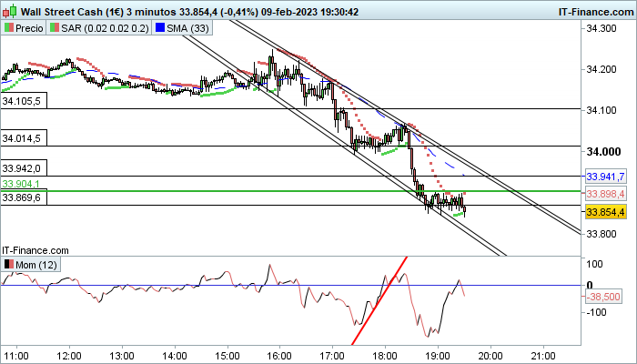Click the 13:00 time axis label
637x364 pixels.
[122, 357]
